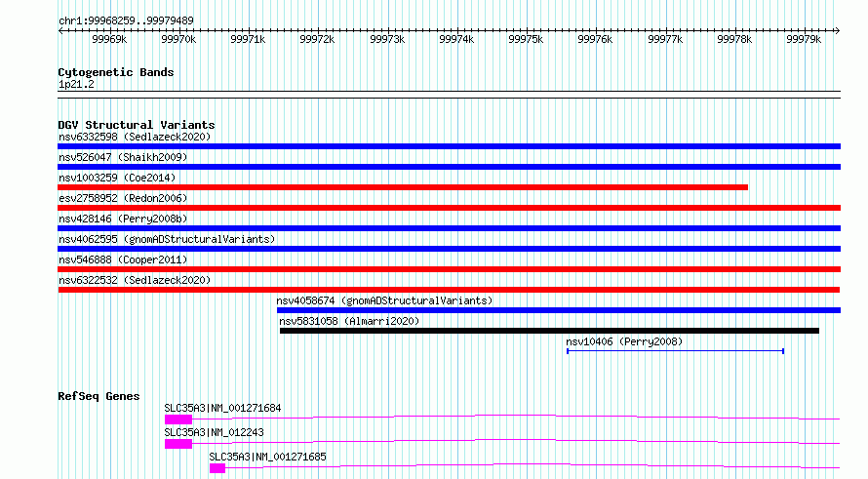Select the nsv428146 (Perry2008b) label
868x479 pixels.
click(123, 219)
